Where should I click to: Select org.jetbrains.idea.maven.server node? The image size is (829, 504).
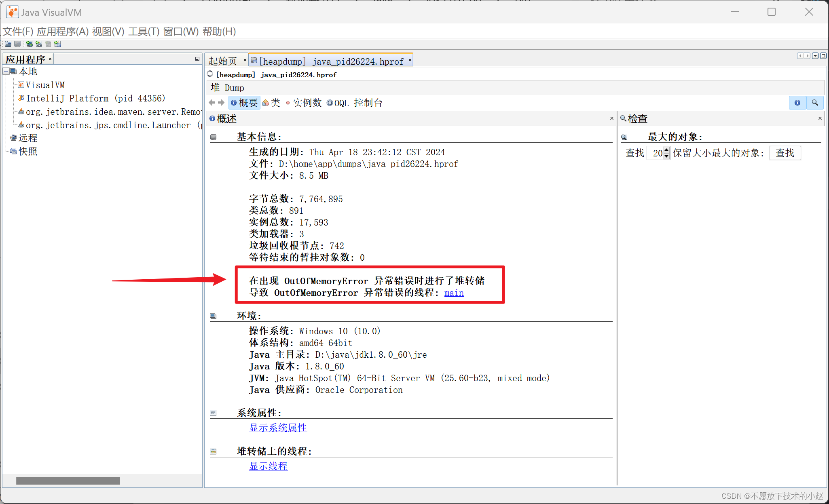point(110,112)
